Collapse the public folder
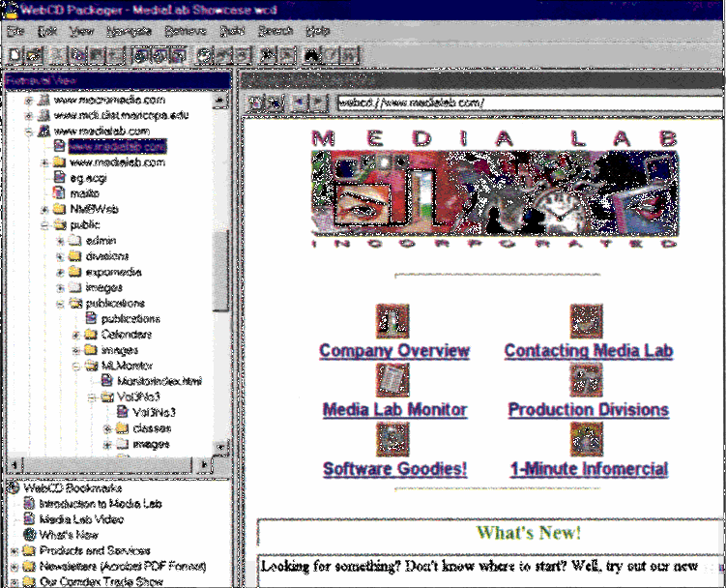Screen dimensions: 726x588 click(44, 225)
